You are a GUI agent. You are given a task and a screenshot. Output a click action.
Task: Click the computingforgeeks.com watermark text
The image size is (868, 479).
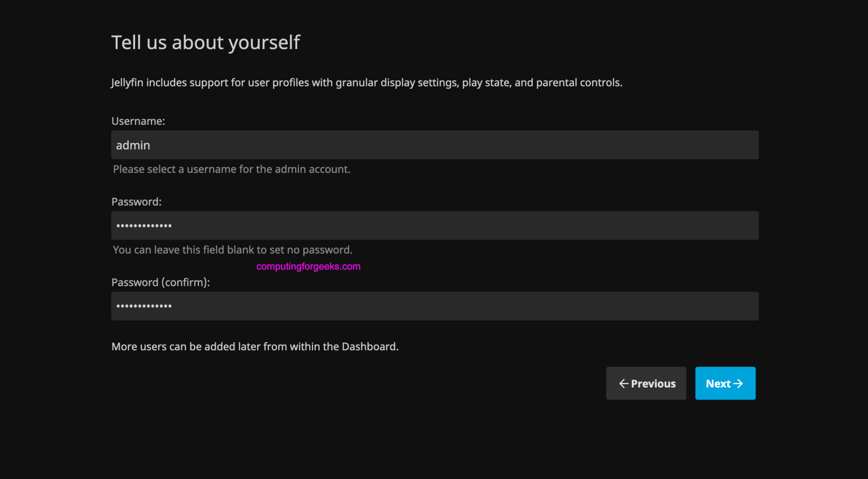click(309, 267)
